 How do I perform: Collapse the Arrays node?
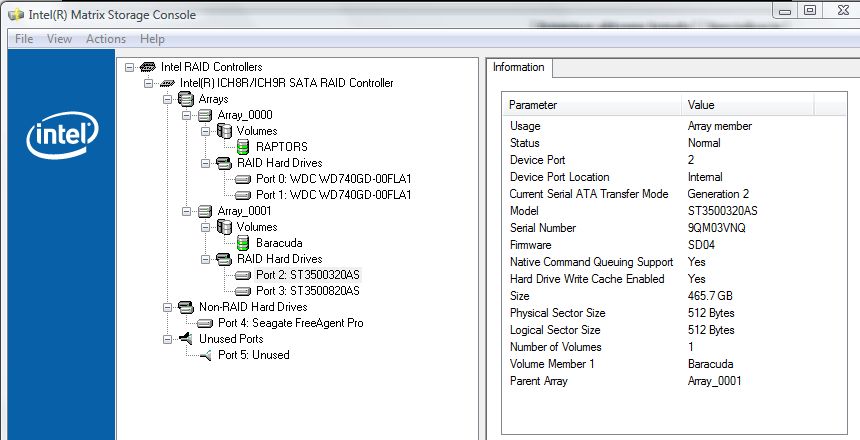click(167, 99)
